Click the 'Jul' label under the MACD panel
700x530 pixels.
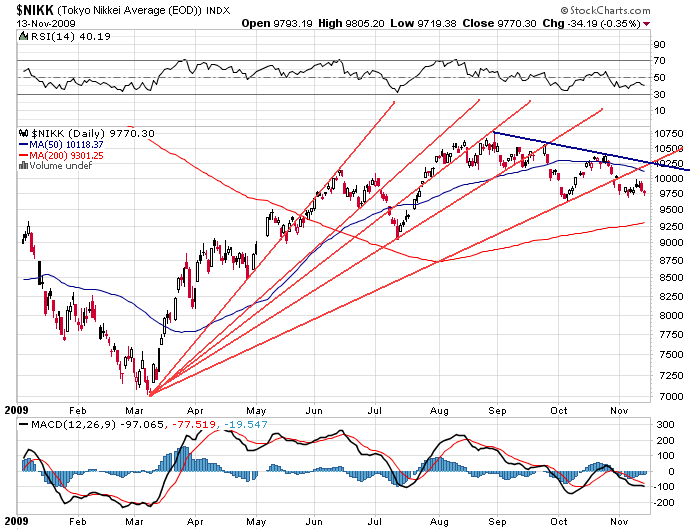(375, 522)
